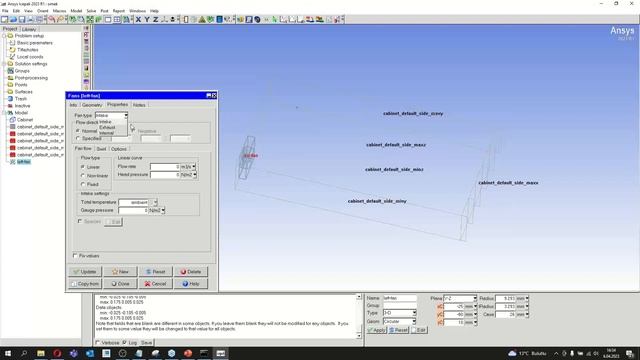Click the Print toolbar icon

pyautogui.click(x=30, y=19)
